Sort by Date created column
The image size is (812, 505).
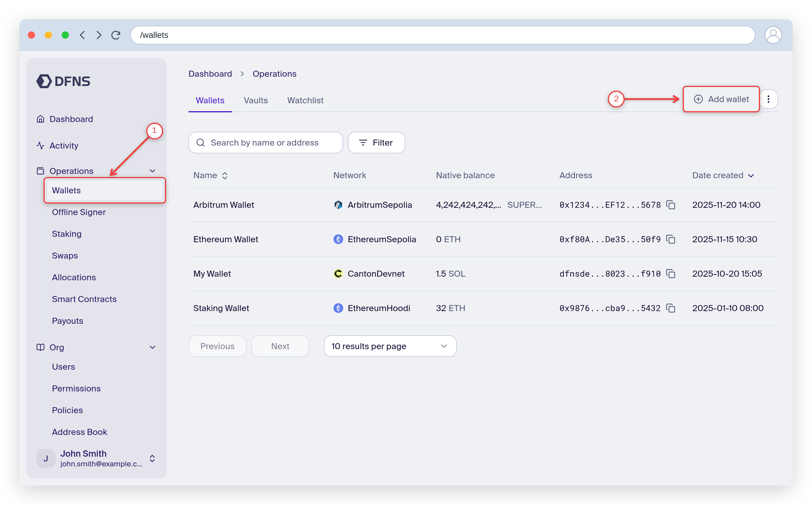pyautogui.click(x=723, y=175)
